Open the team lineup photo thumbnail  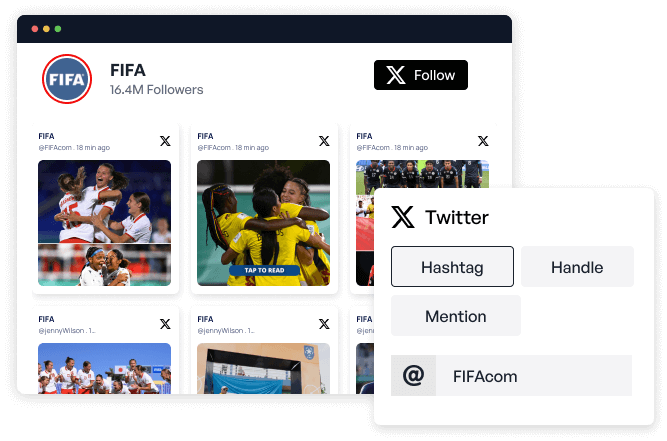tap(422, 174)
